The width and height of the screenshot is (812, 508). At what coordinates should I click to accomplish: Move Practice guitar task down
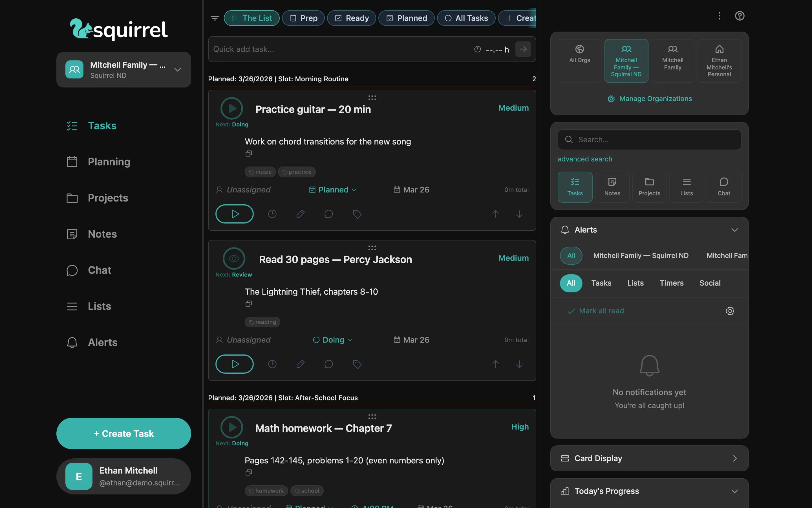pos(519,214)
